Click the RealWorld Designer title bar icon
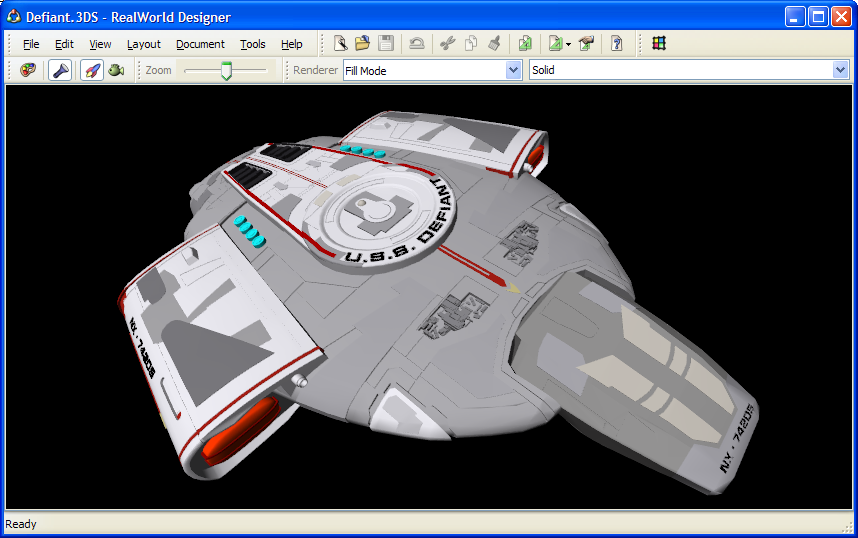The image size is (858, 538). [x=14, y=17]
